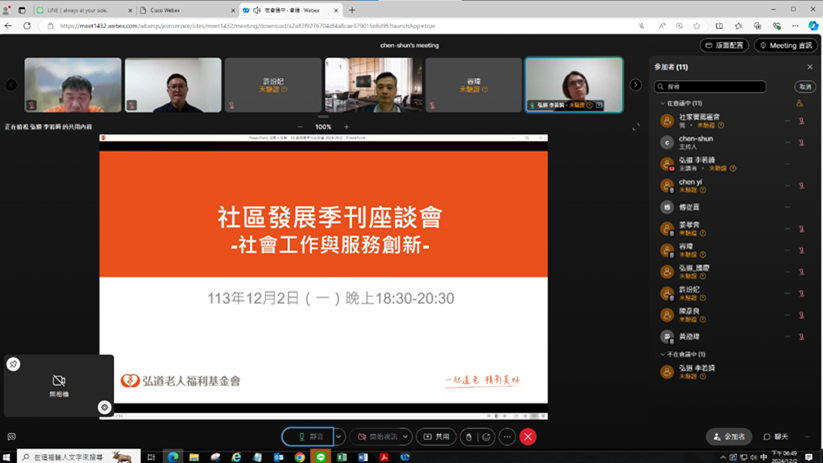Click the Windows taskbar search box

point(79,457)
